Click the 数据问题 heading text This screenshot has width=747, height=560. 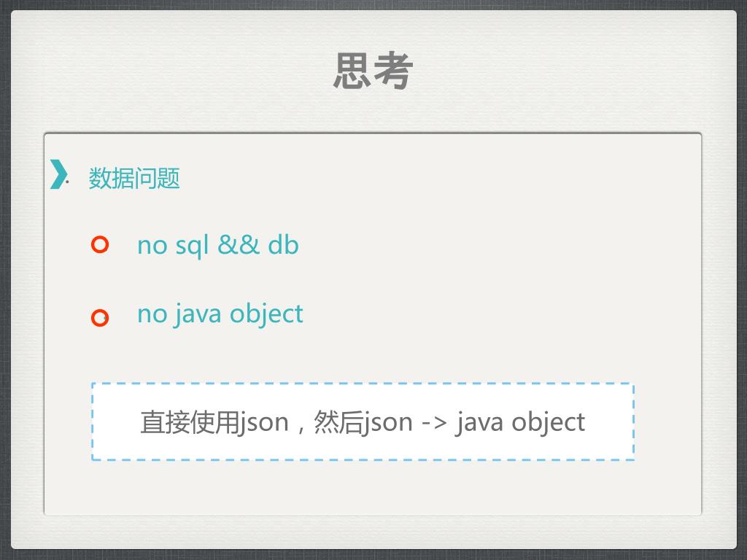[134, 178]
